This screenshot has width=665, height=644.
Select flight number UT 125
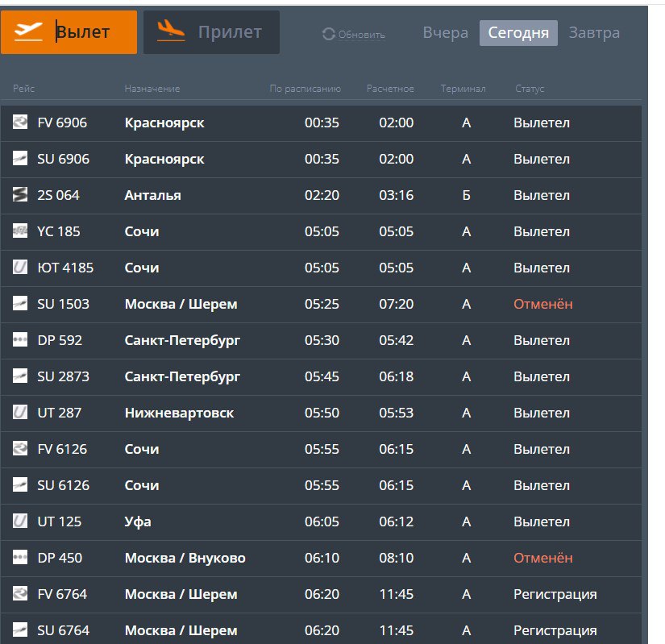click(x=60, y=521)
